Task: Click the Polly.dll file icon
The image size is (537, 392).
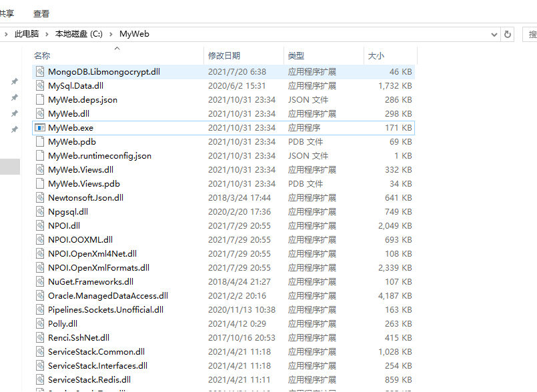Action: pos(40,324)
